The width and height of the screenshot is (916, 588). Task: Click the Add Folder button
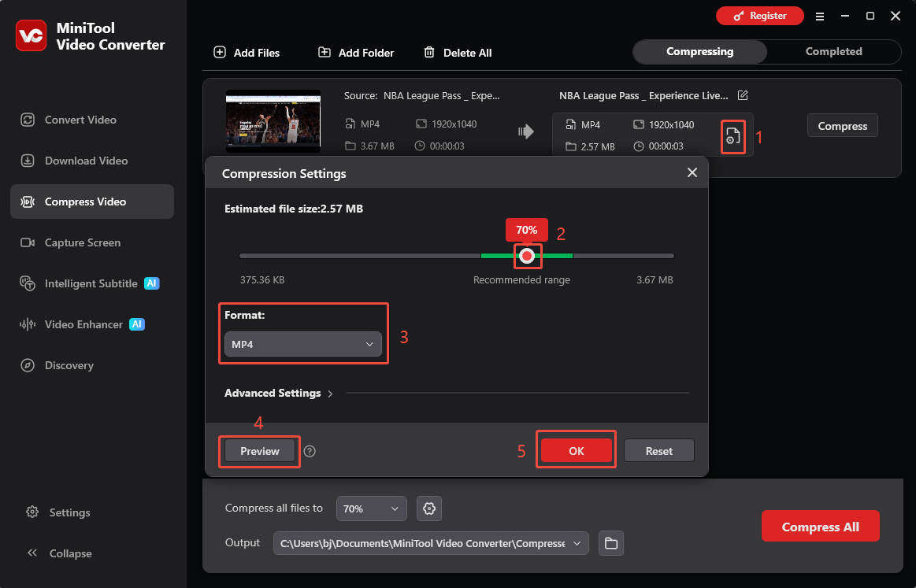[x=356, y=53]
